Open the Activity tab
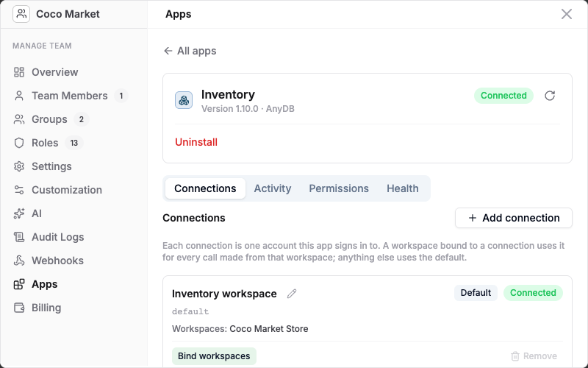The image size is (588, 368). pyautogui.click(x=273, y=188)
